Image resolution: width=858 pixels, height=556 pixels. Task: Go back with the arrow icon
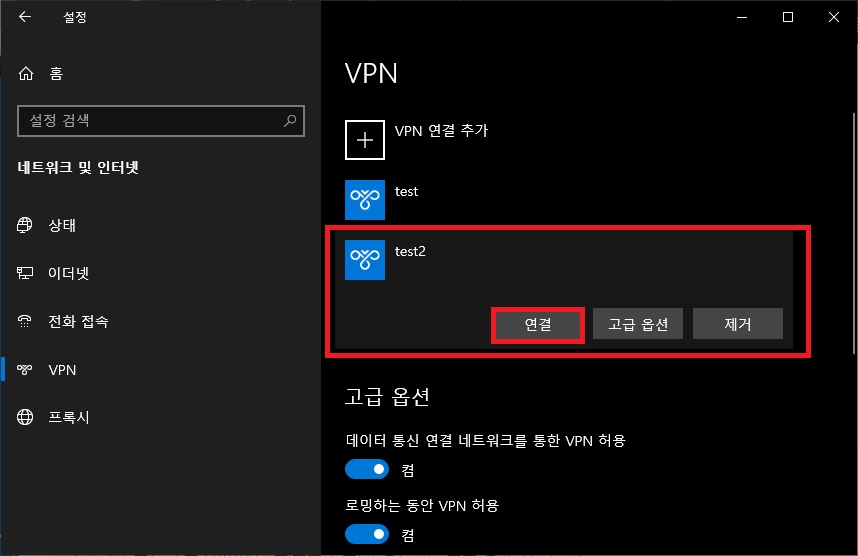[x=25, y=17]
